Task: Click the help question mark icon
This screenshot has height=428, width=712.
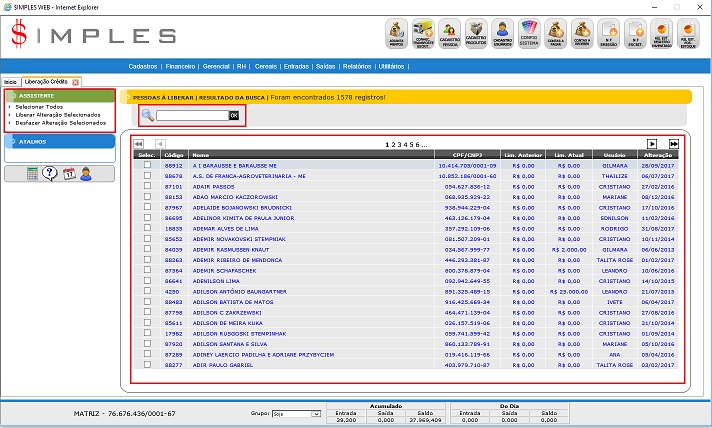Action: [x=51, y=173]
